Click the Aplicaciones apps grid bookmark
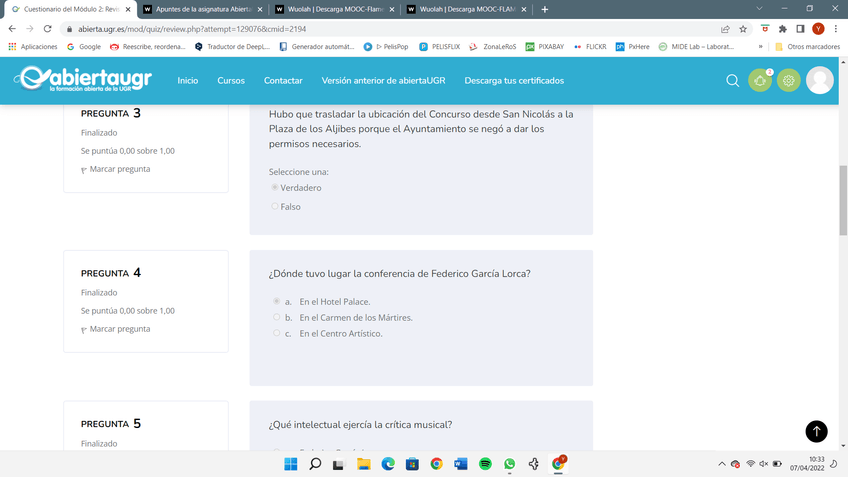The height and width of the screenshot is (477, 848). tap(33, 47)
